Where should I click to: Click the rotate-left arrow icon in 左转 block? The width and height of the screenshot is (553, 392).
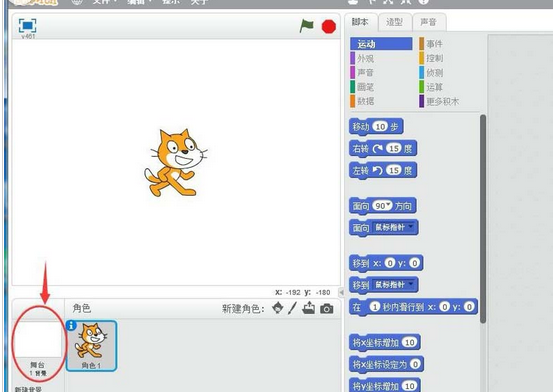[377, 171]
